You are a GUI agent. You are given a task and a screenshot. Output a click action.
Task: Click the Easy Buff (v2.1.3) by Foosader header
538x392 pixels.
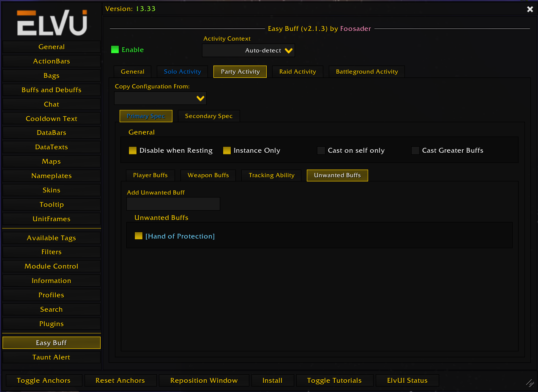pyautogui.click(x=320, y=29)
